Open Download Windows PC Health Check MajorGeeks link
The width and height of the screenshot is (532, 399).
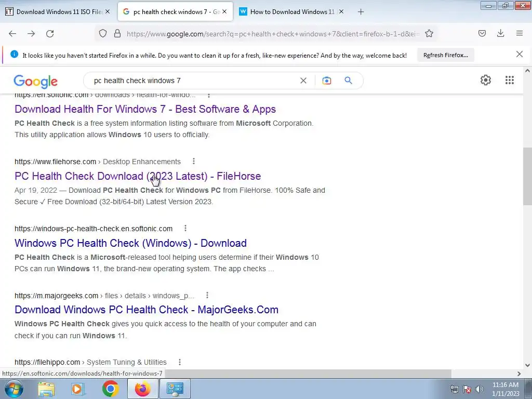coord(147,310)
